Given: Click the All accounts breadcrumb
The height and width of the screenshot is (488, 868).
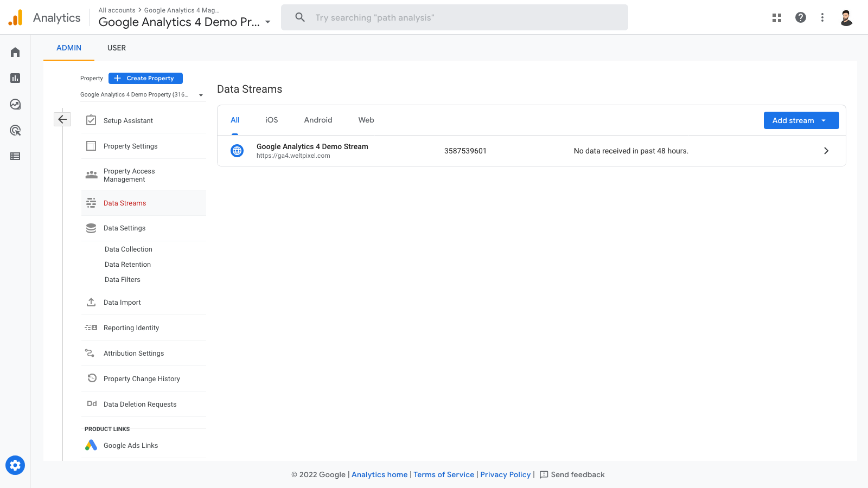Looking at the screenshot, I should pyautogui.click(x=117, y=10).
